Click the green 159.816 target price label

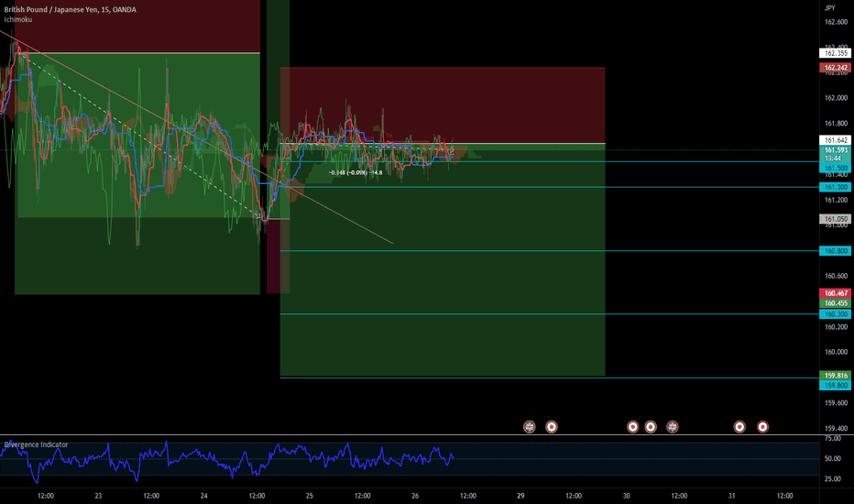tap(836, 376)
